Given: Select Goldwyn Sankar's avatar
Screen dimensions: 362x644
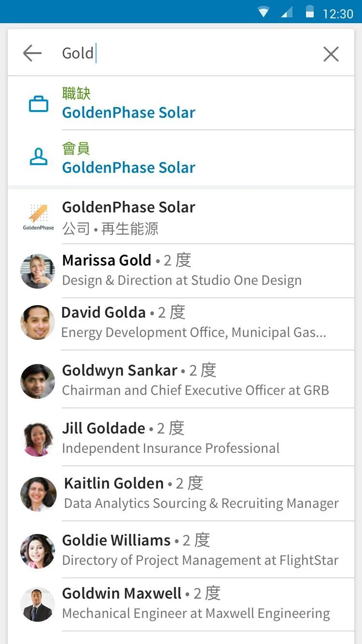Looking at the screenshot, I should pyautogui.click(x=38, y=381).
